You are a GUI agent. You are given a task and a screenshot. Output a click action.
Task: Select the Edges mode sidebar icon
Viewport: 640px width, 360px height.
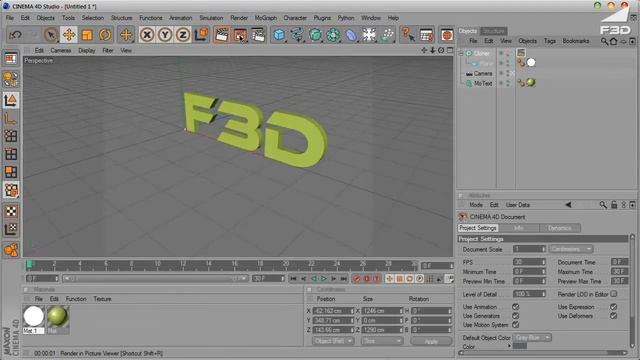pos(11,154)
